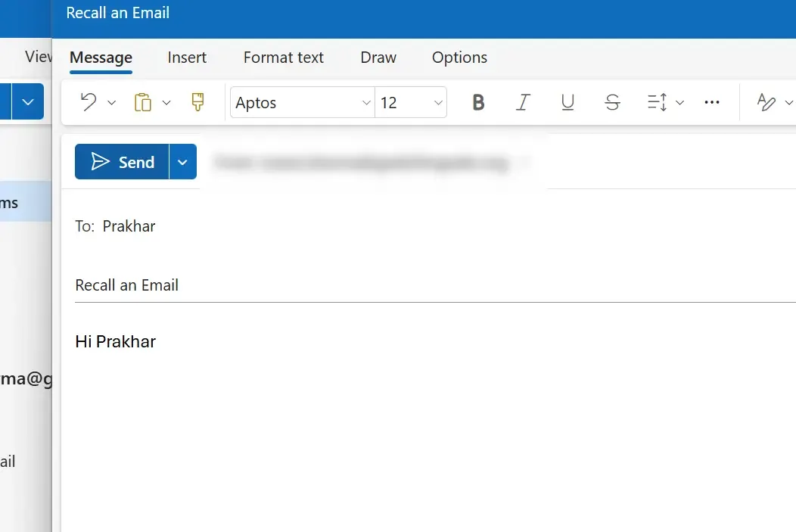Switch to the Format text tab
The width and height of the screenshot is (796, 532).
[283, 58]
